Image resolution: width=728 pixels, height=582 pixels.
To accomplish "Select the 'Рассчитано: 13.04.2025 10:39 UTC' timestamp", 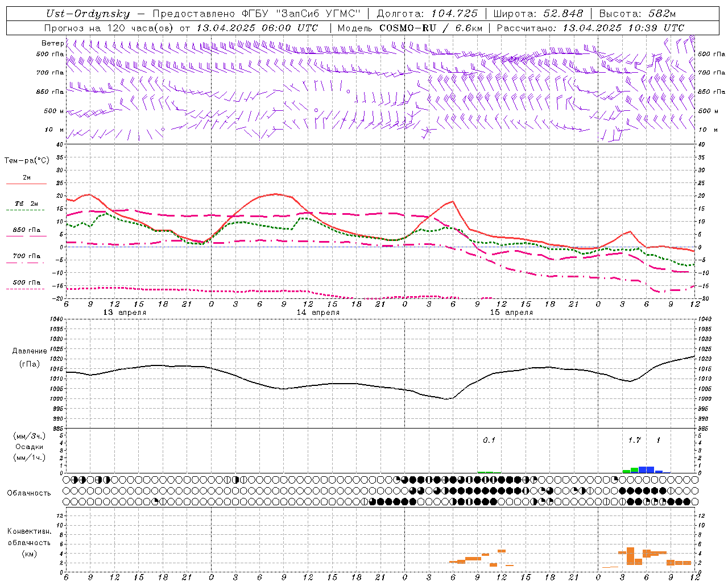I will [590, 28].
